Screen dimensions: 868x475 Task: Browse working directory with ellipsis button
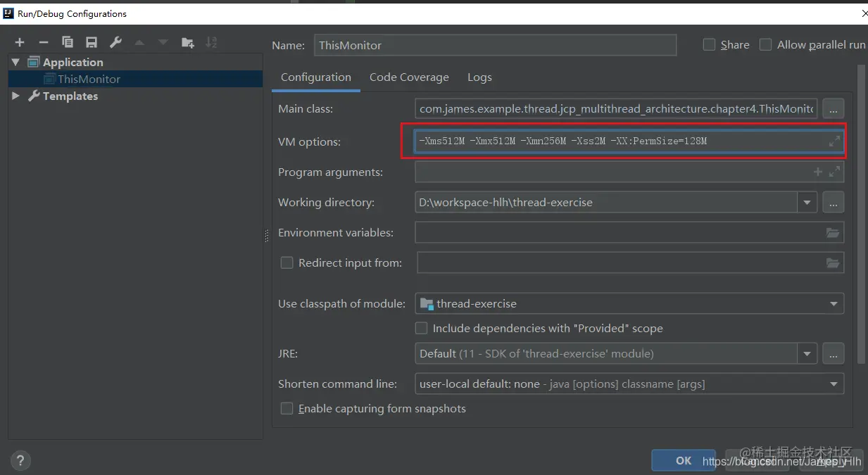coord(834,203)
